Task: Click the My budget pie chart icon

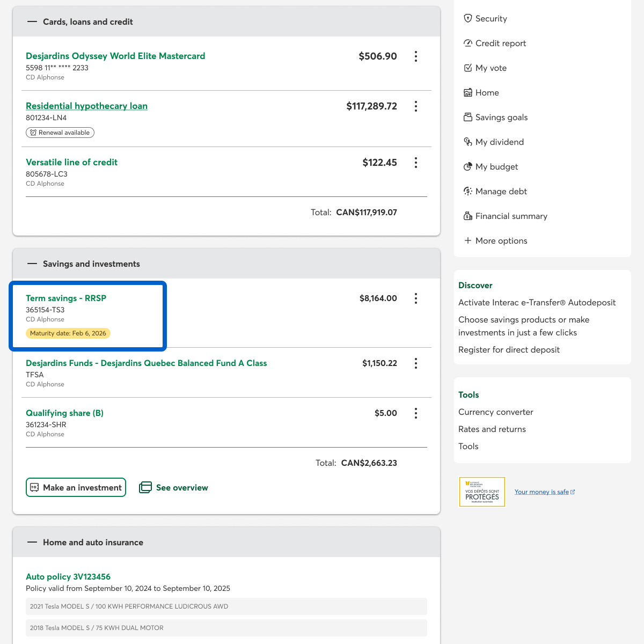Action: [467, 167]
